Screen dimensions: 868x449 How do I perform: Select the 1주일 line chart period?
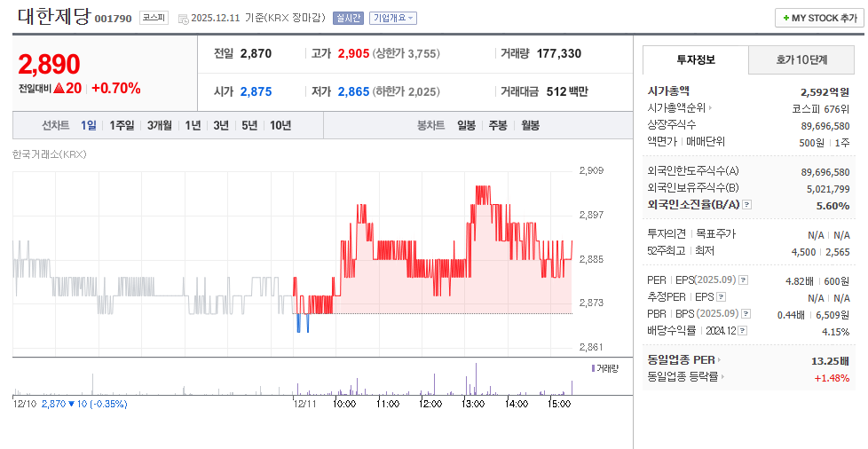(122, 126)
